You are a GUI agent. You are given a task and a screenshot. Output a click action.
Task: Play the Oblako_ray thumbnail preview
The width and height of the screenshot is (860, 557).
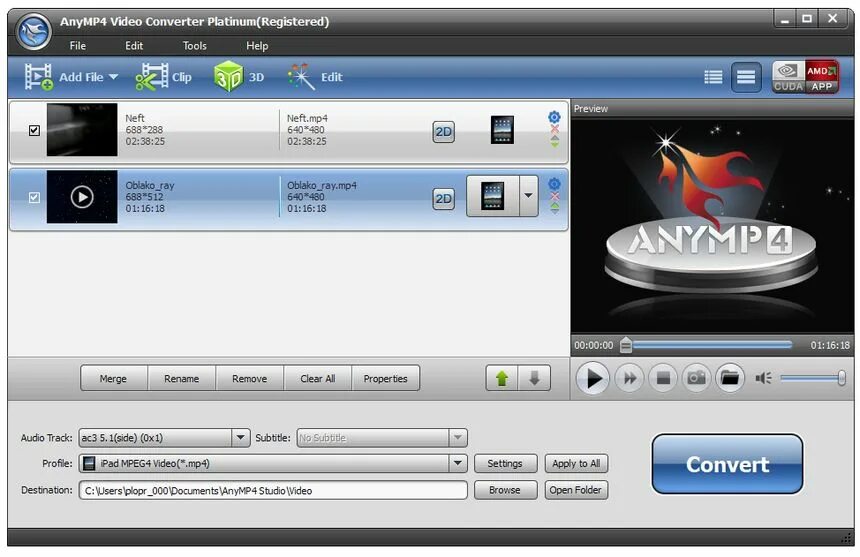tap(82, 197)
